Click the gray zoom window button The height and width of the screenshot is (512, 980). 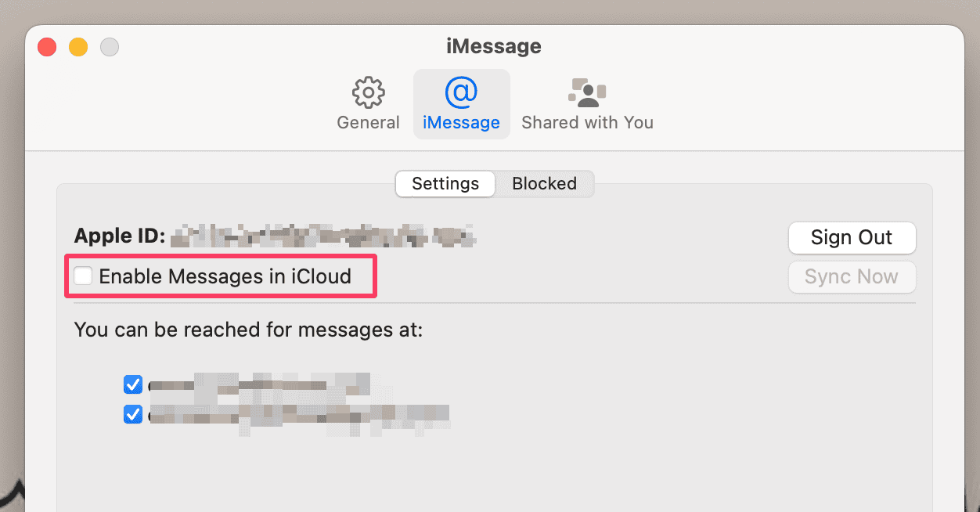click(110, 47)
